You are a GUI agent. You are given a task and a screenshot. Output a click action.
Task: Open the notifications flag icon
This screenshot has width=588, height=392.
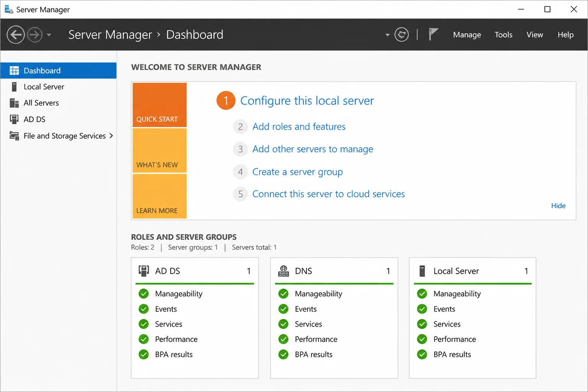click(x=433, y=34)
